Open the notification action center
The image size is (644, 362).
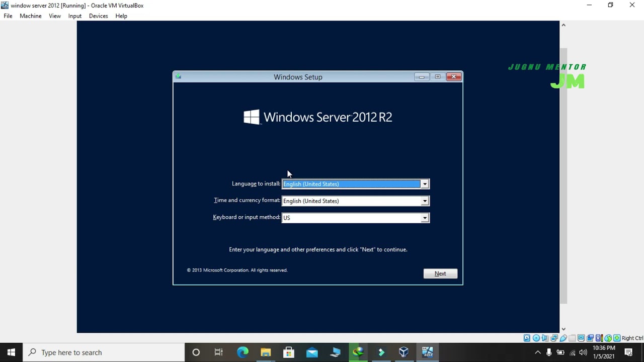628,352
